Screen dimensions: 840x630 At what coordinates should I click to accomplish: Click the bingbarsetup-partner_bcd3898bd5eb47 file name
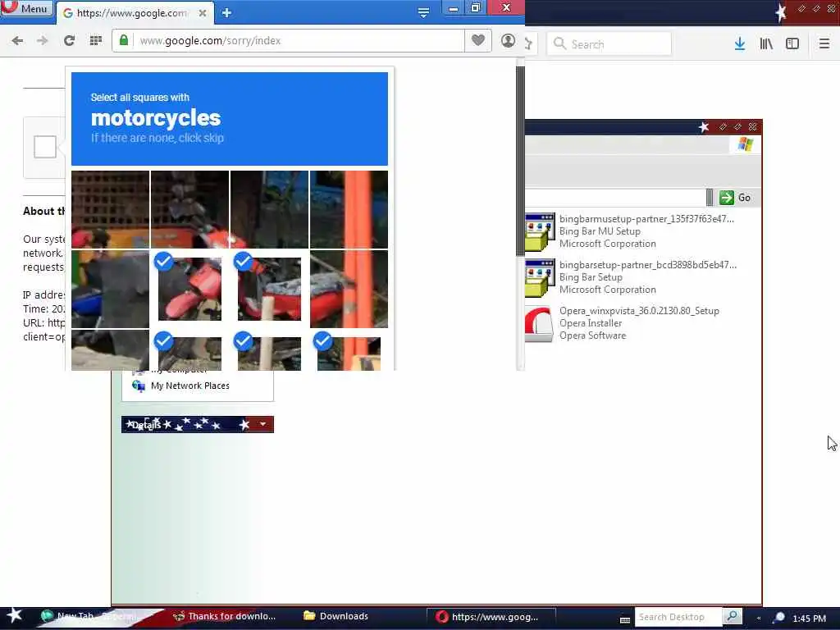pyautogui.click(x=648, y=265)
